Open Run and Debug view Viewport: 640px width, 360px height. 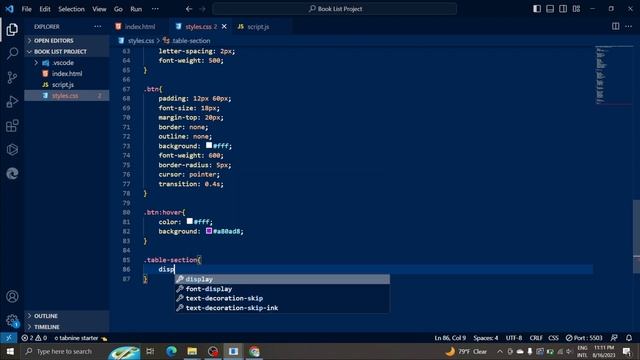(12, 101)
